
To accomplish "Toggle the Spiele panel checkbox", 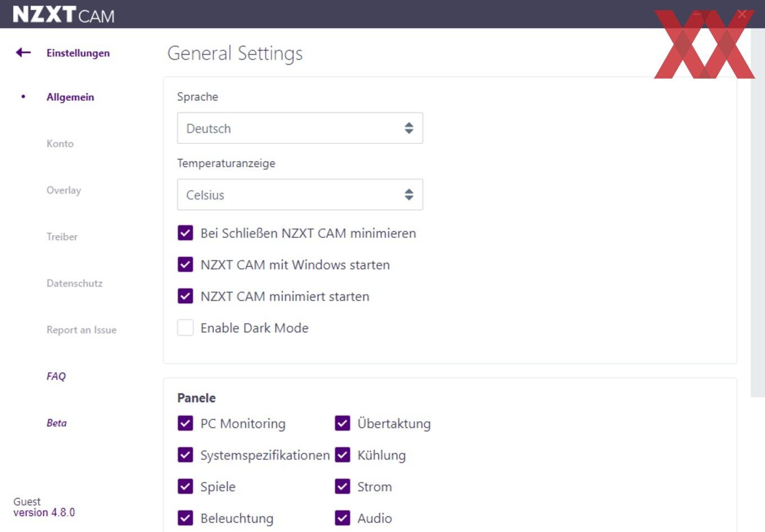I will click(185, 486).
